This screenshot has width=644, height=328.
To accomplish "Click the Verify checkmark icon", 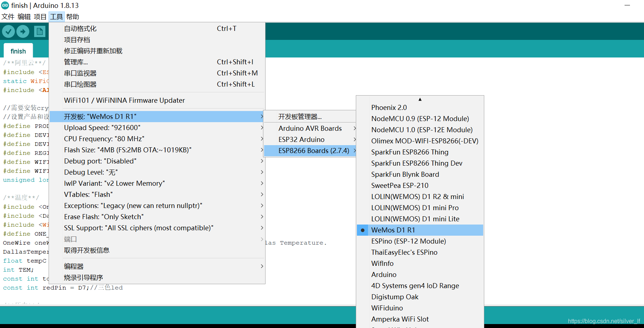I will (x=8, y=32).
